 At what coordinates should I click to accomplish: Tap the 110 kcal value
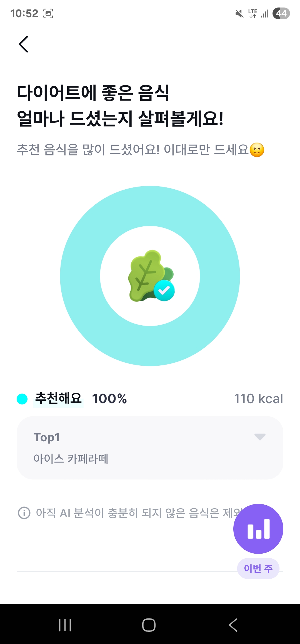pyautogui.click(x=258, y=399)
